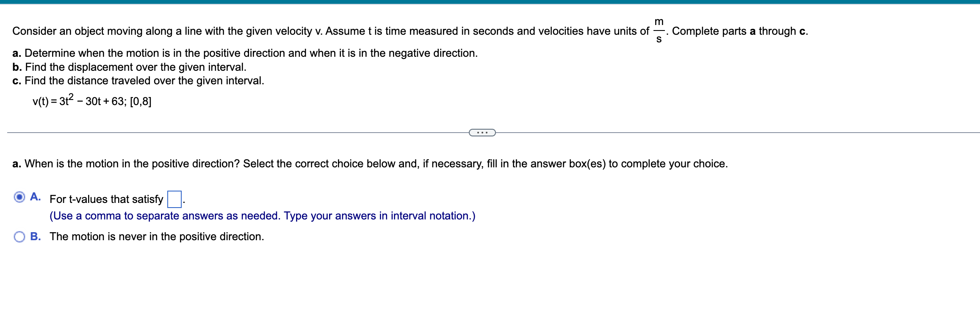Click the teal bar at top
This screenshot has height=319, width=980.
point(490,2)
